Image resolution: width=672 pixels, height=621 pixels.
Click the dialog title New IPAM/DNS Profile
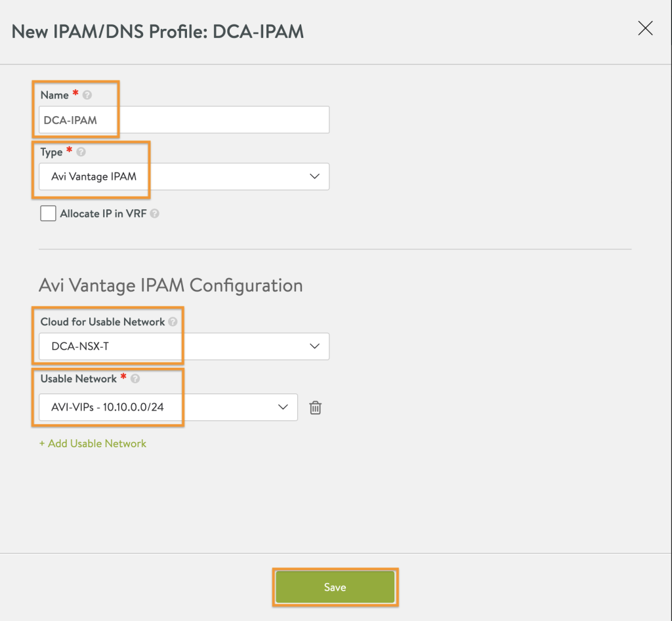157,31
